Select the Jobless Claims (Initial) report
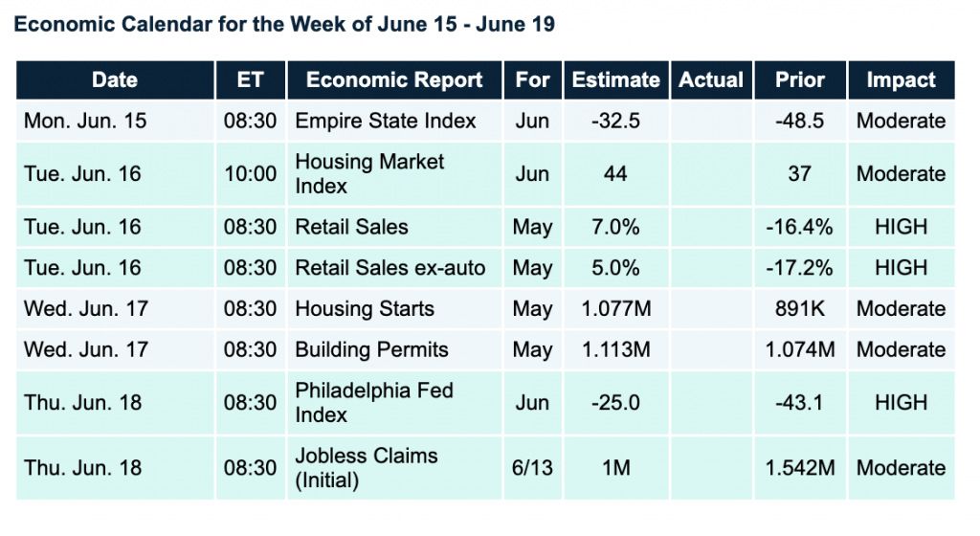This screenshot has width=980, height=536. click(367, 467)
